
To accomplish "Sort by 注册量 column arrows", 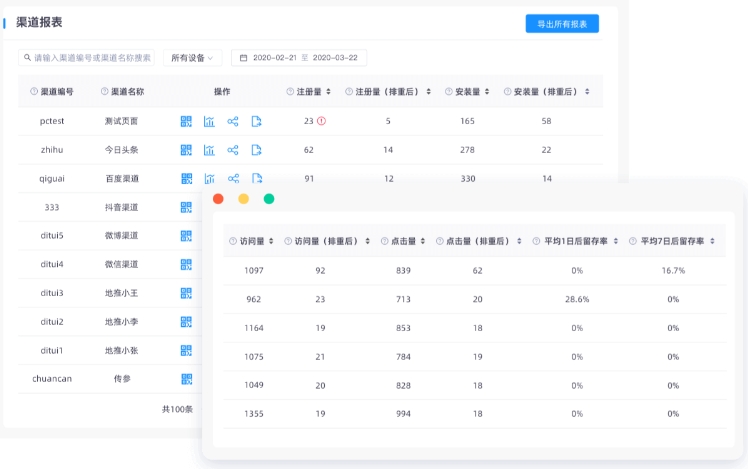I will [328, 92].
